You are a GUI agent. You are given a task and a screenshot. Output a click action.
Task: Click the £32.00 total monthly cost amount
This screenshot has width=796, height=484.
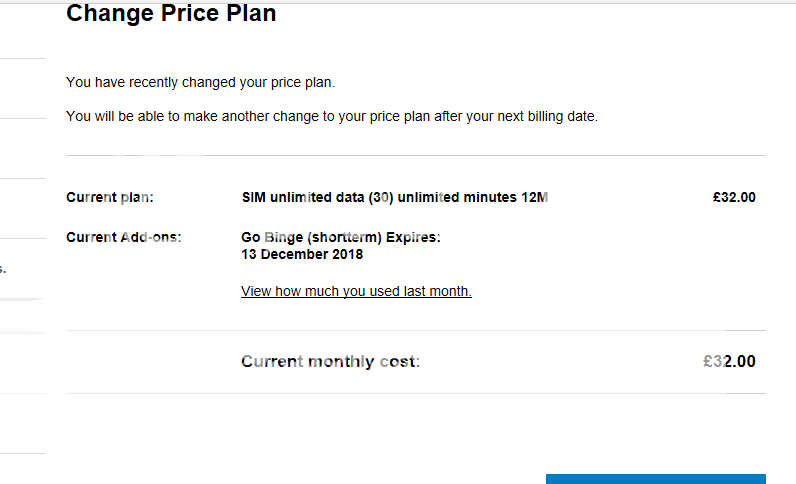click(729, 361)
